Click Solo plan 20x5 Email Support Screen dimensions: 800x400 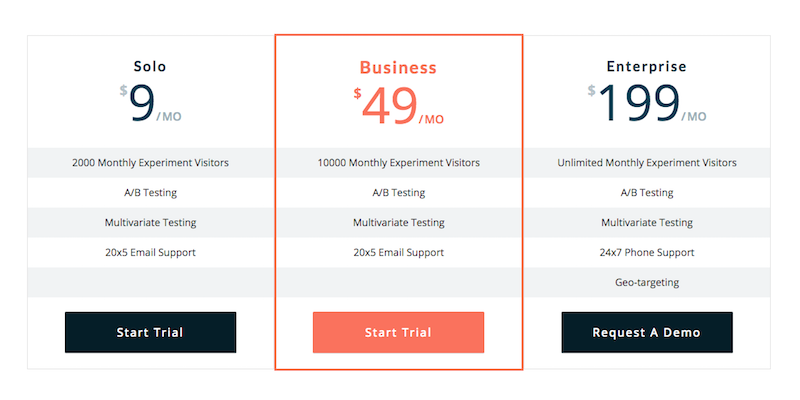[x=150, y=252]
